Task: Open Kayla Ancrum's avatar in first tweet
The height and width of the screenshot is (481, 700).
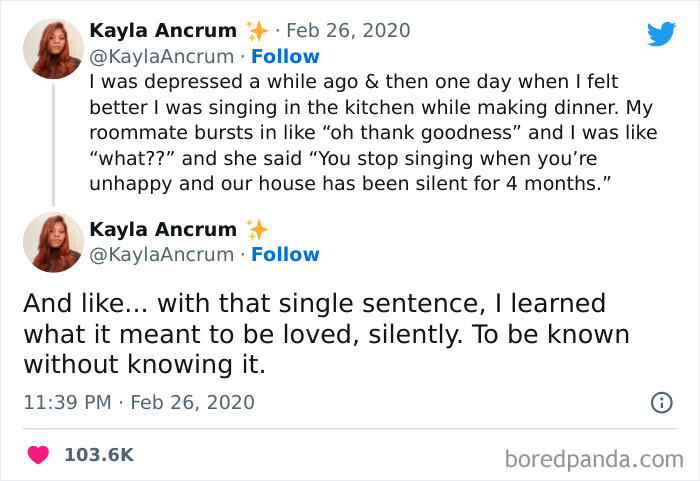Action: click(x=53, y=48)
